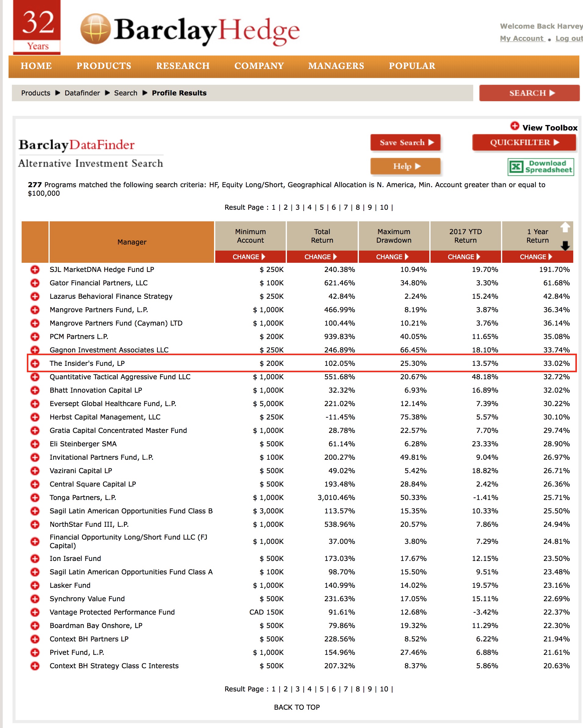Click plus icon beside Herbst Capital Management

click(x=35, y=417)
